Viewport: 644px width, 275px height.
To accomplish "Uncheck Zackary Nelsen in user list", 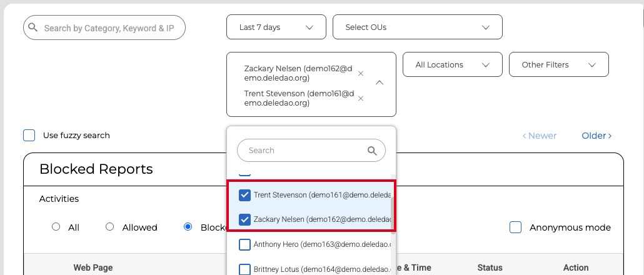I will (x=244, y=219).
